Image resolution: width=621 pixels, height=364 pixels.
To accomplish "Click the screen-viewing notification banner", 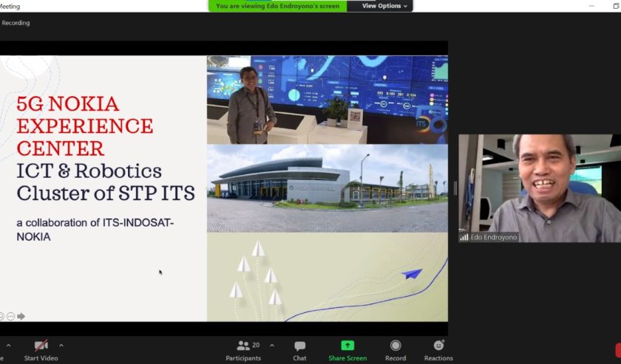I will [x=278, y=6].
